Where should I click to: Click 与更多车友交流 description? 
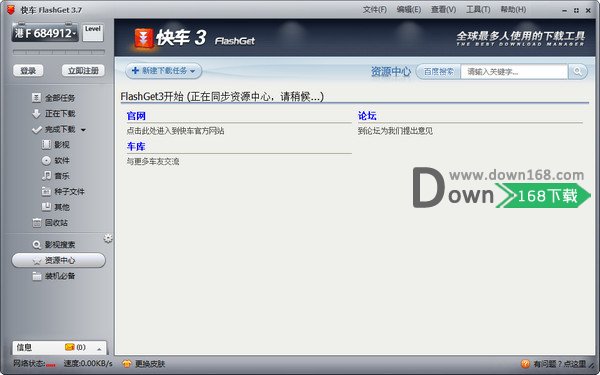[x=153, y=161]
